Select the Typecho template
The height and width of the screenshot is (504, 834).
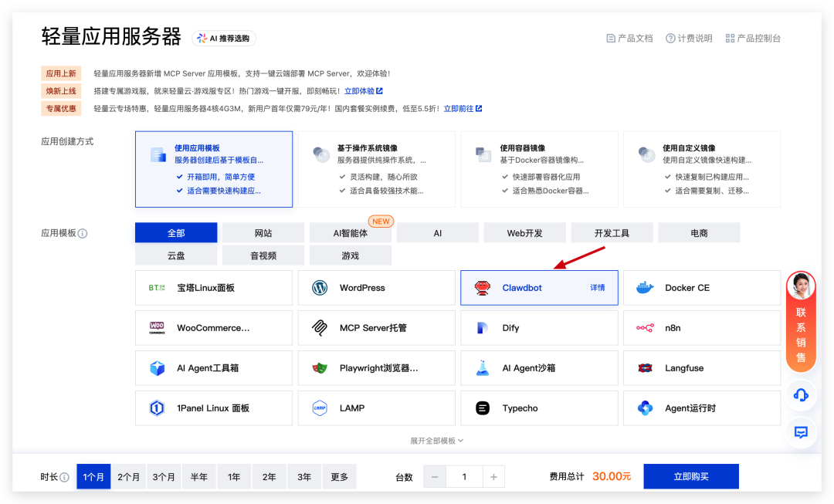[538, 408]
